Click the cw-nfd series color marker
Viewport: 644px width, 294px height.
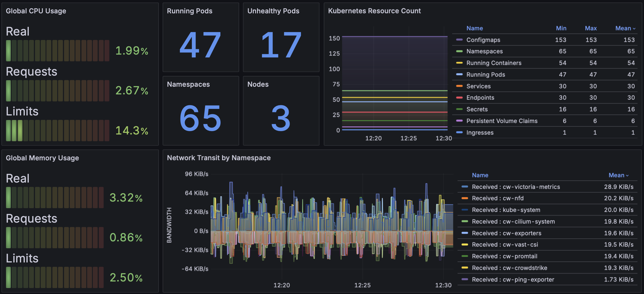pyautogui.click(x=465, y=198)
